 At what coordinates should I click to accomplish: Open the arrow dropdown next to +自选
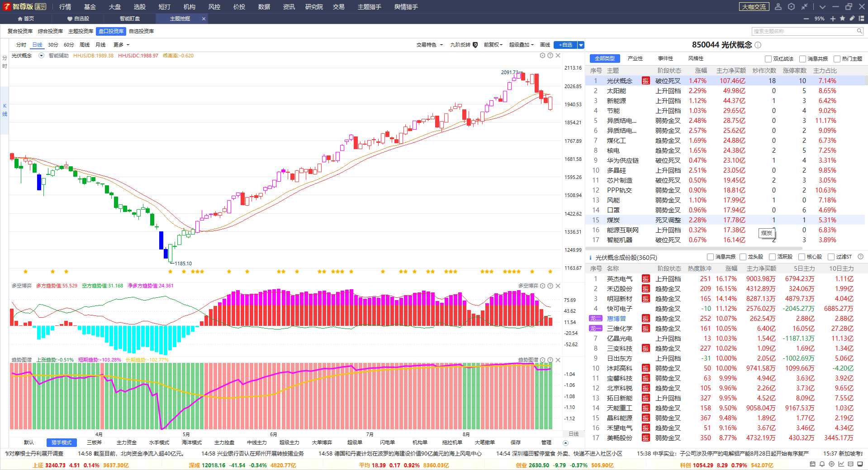581,45
